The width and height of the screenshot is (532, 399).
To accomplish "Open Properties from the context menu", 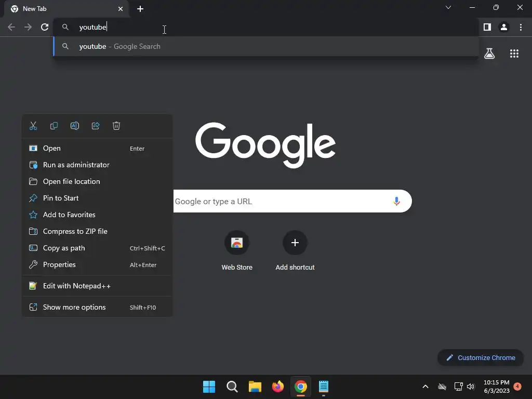I will click(x=97, y=264).
